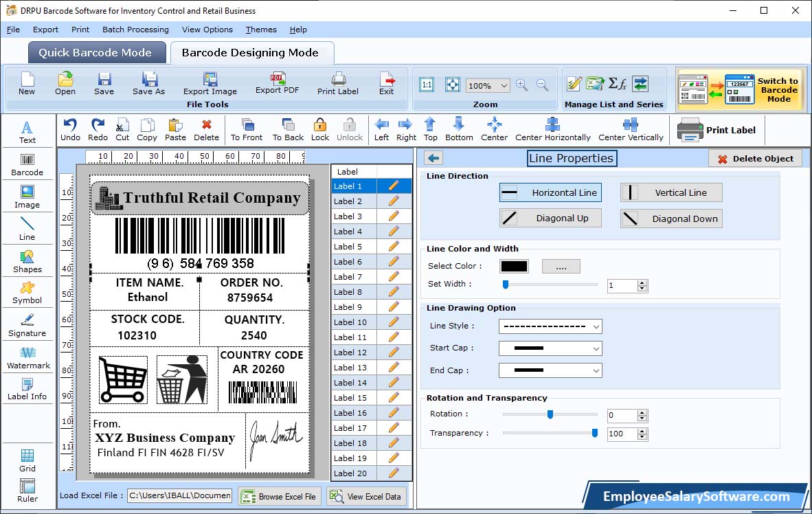This screenshot has width=812, height=514.
Task: Open the Shapes tool
Action: (27, 262)
